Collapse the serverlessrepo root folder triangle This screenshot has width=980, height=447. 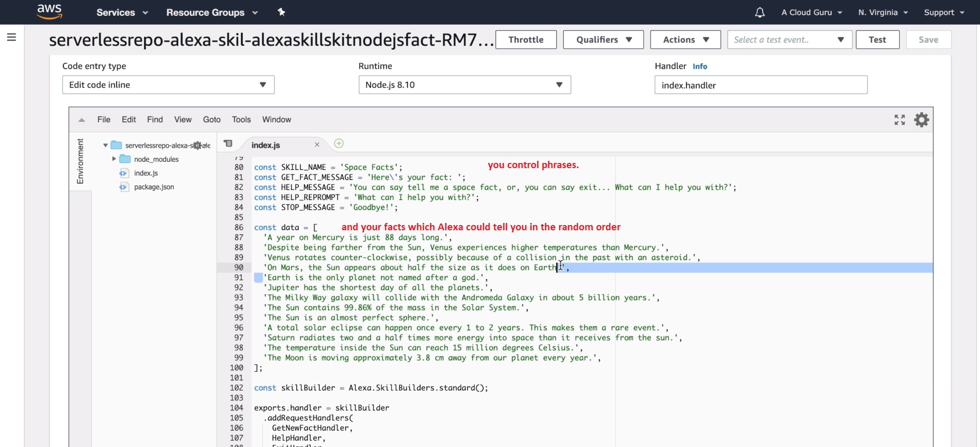coord(106,145)
